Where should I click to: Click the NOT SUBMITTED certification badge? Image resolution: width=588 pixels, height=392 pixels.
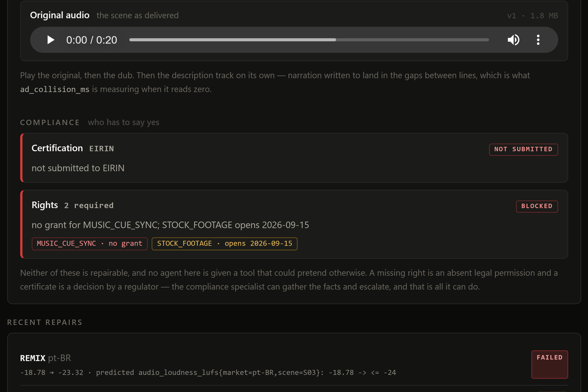point(523,149)
